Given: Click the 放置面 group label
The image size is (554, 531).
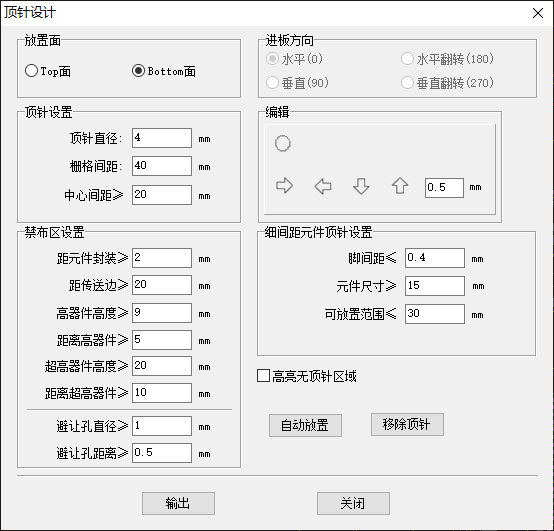Looking at the screenshot, I should coord(42,40).
